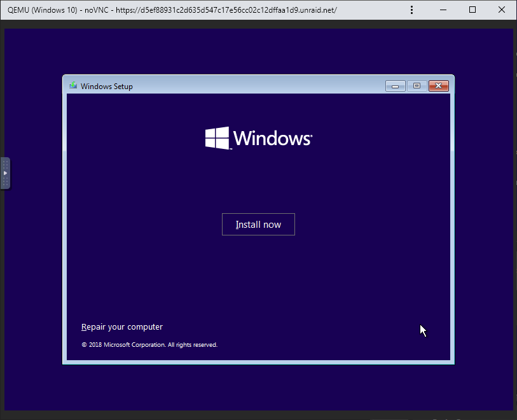The image size is (517, 420).
Task: Click the Microsoft Corporation copyright text
Action: pyautogui.click(x=149, y=345)
